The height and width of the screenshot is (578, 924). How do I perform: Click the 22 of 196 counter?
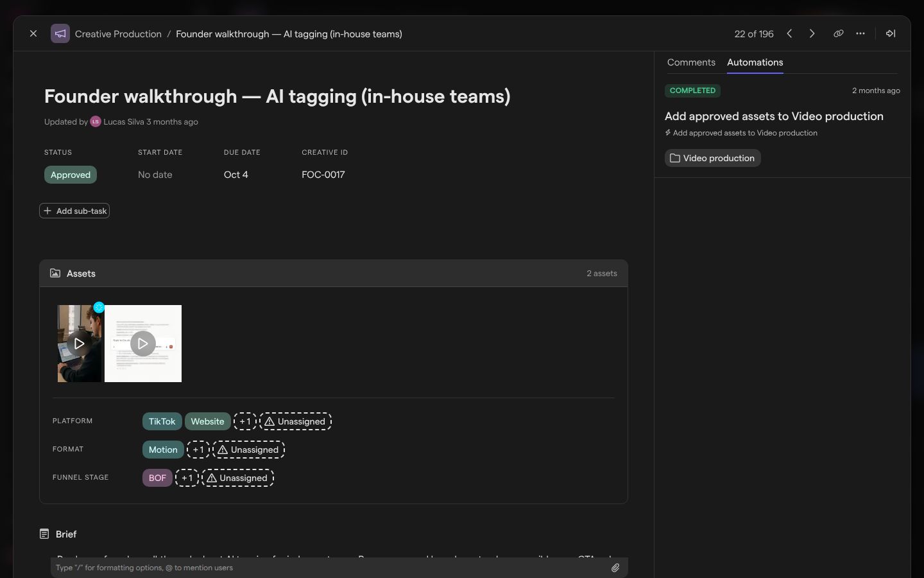754,34
